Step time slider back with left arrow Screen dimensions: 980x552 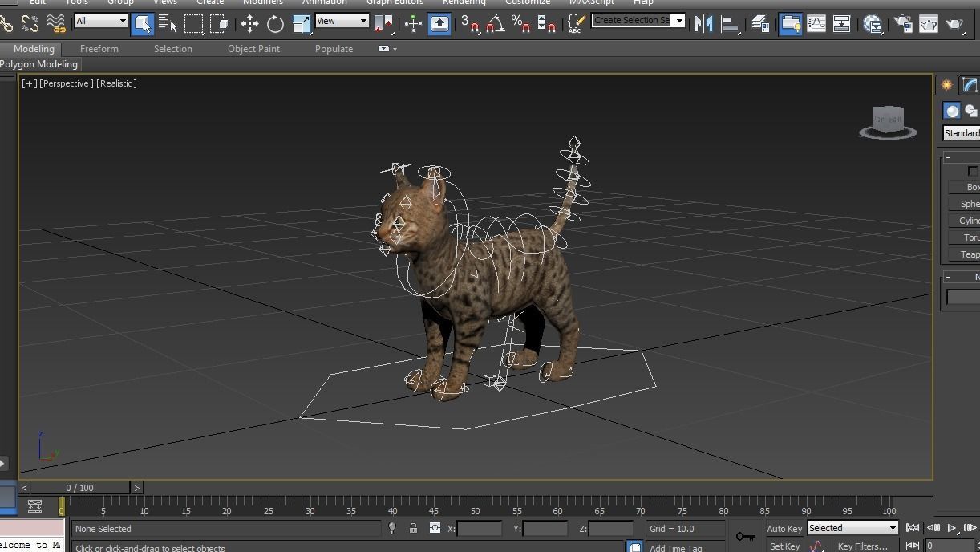click(x=24, y=488)
